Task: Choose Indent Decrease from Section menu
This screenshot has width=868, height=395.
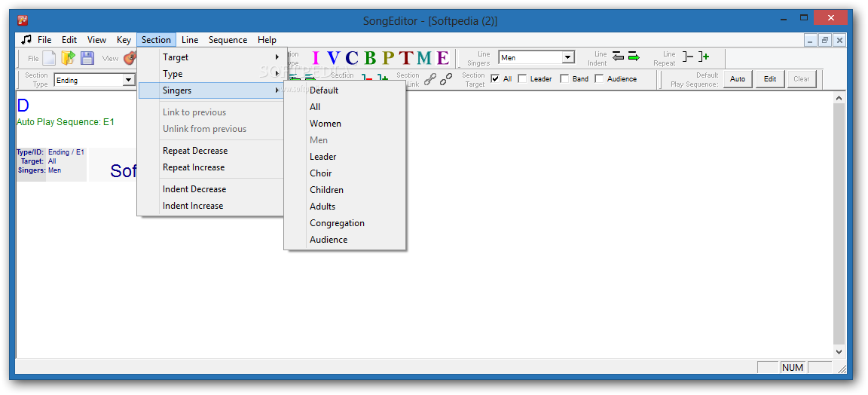Action: [212, 189]
